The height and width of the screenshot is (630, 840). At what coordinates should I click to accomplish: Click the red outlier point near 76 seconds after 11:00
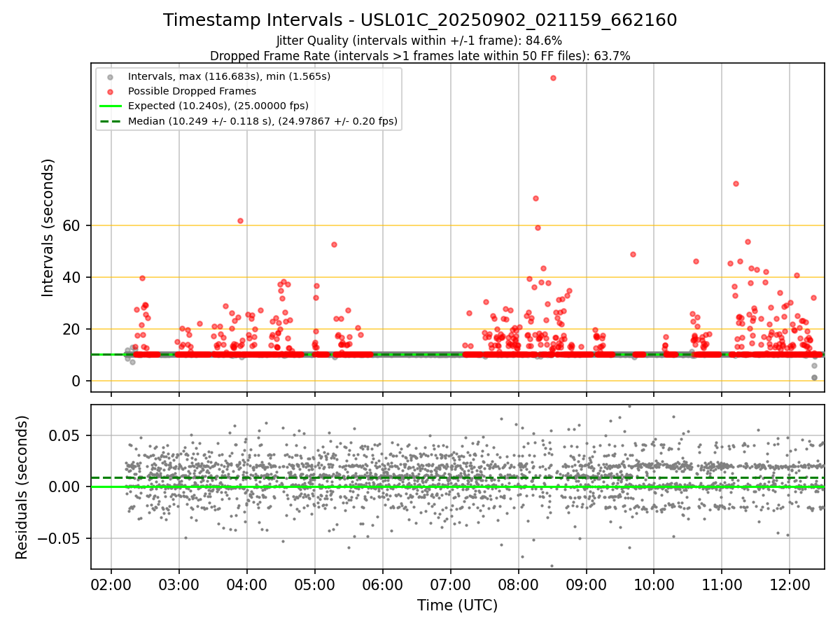736,183
